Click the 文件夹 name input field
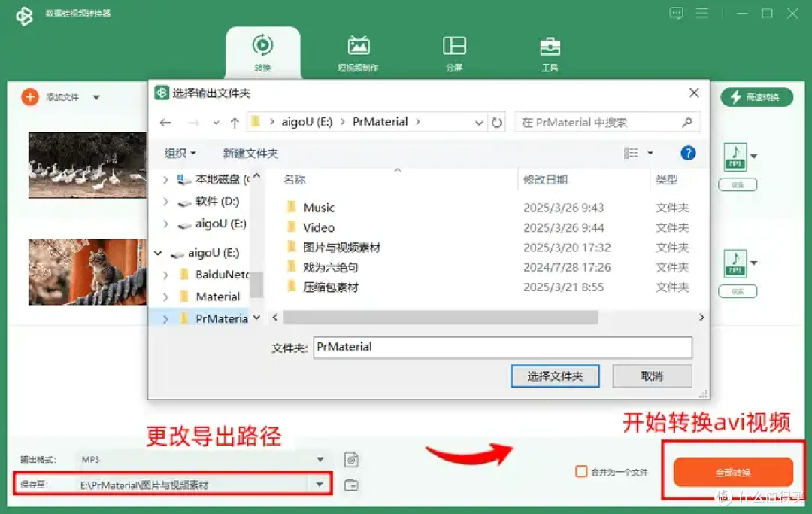 [x=502, y=347]
